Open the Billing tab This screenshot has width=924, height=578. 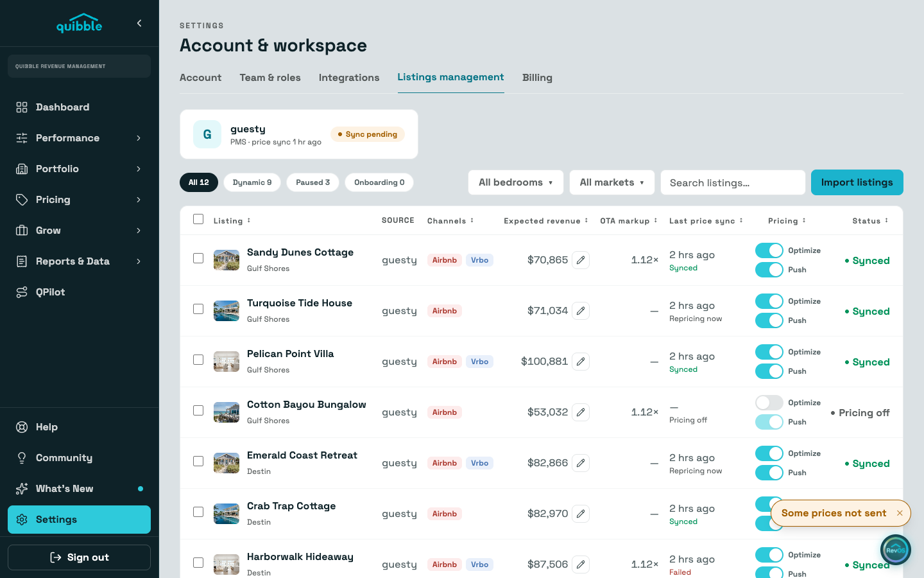point(537,78)
